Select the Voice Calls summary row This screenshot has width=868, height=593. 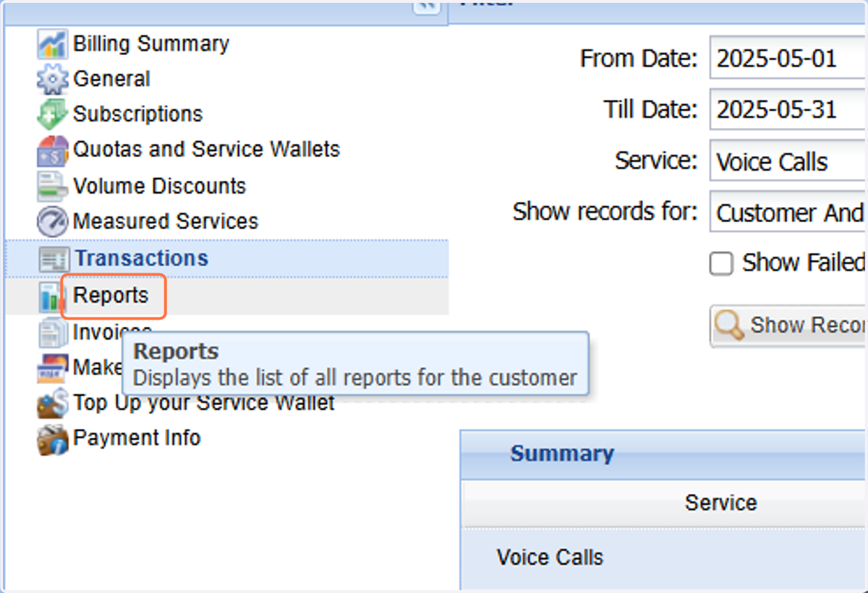point(664,558)
